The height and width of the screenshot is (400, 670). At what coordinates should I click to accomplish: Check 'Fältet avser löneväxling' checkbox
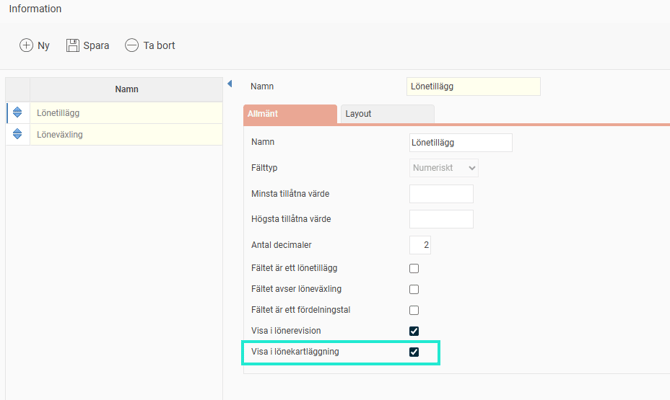414,289
